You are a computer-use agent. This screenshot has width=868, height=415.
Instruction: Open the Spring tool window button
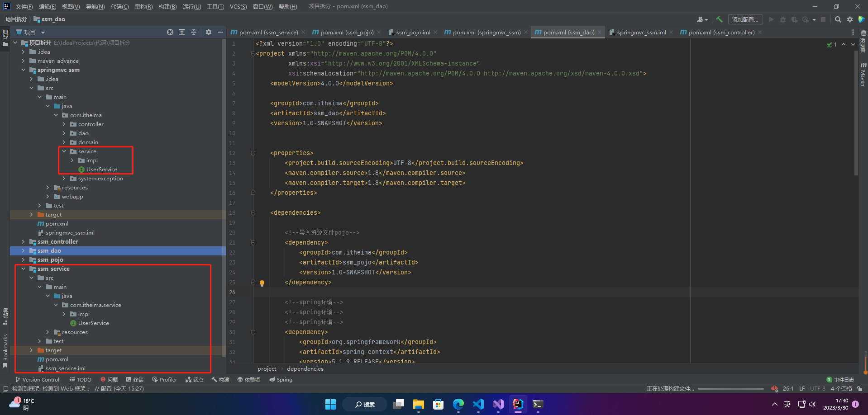click(x=281, y=380)
